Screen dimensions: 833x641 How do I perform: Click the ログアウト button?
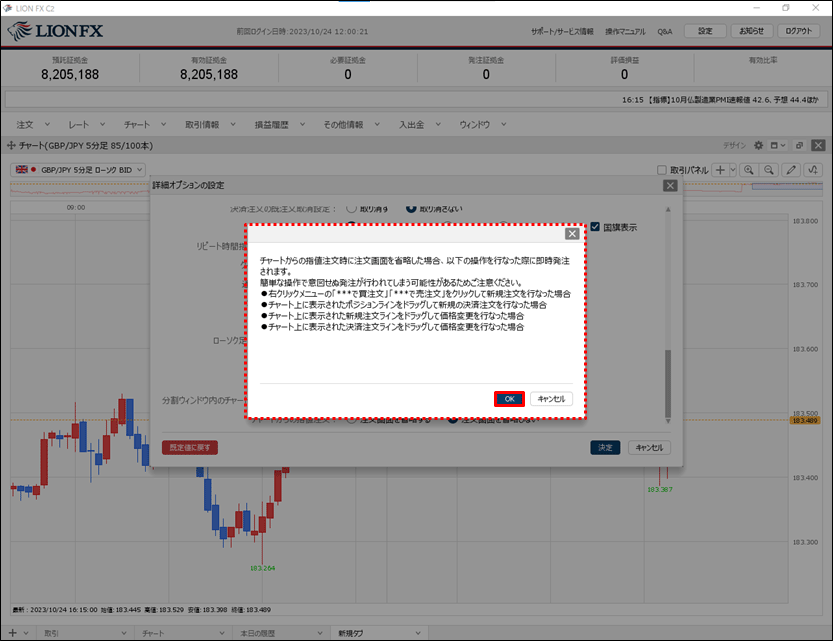[x=798, y=31]
